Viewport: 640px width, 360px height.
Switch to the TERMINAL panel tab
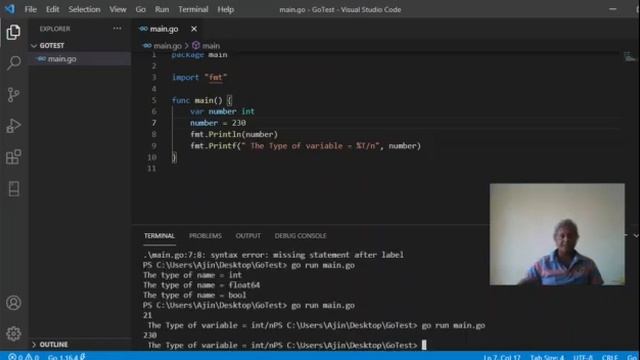(159, 236)
